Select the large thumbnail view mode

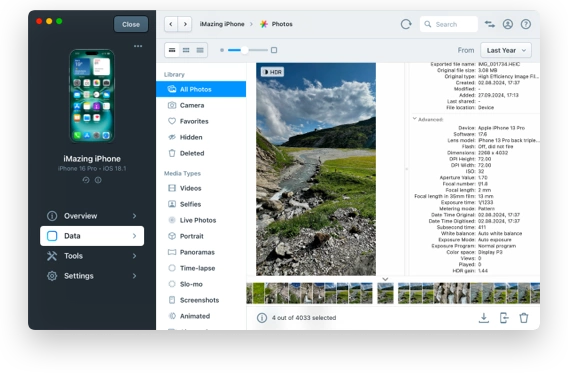[172, 50]
